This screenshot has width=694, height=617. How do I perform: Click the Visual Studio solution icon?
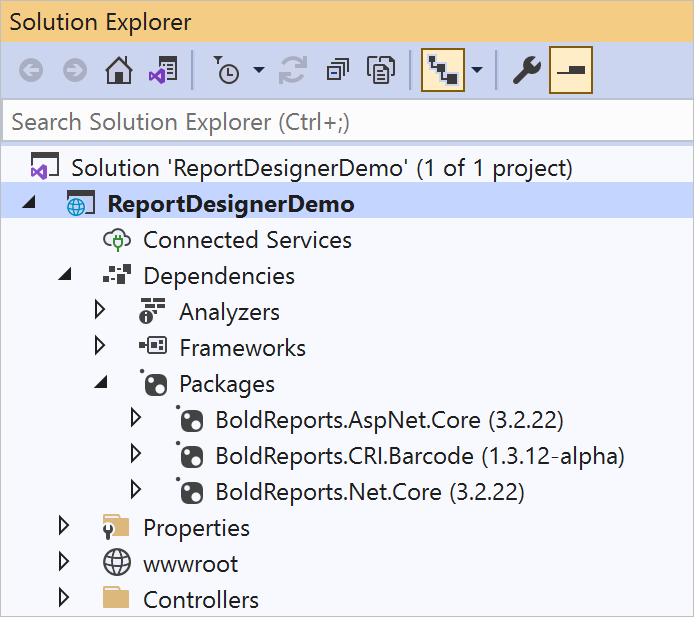click(44, 166)
